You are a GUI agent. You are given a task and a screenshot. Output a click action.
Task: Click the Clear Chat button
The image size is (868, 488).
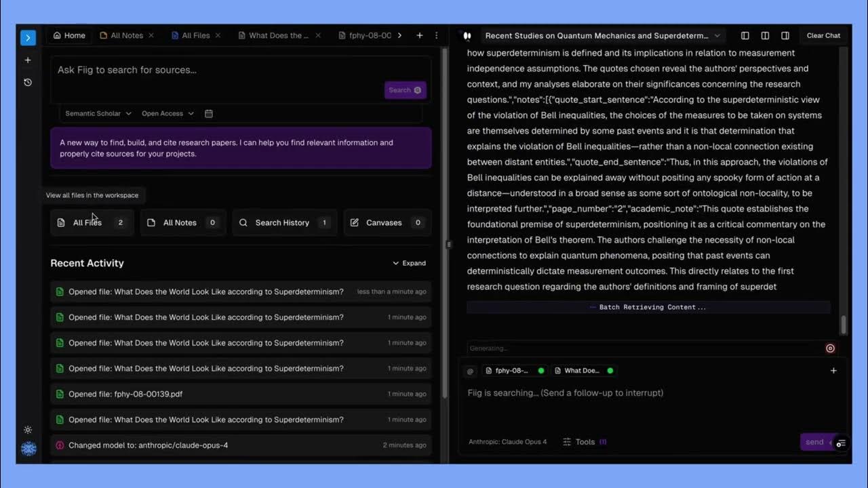pyautogui.click(x=823, y=35)
